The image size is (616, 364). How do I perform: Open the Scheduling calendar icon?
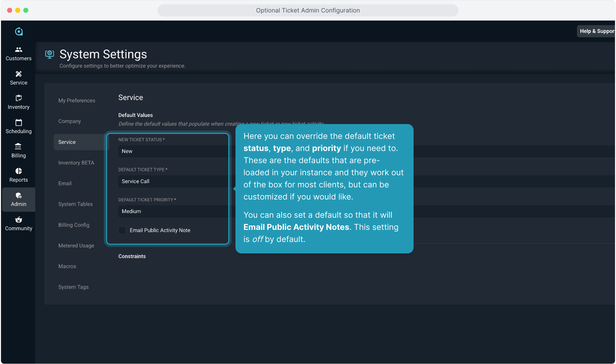(x=19, y=122)
